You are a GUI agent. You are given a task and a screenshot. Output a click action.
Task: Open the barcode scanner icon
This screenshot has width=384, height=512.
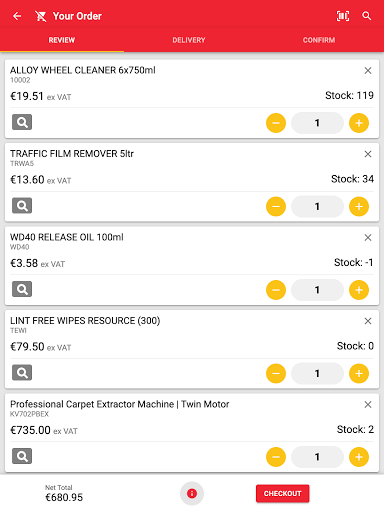(x=343, y=16)
